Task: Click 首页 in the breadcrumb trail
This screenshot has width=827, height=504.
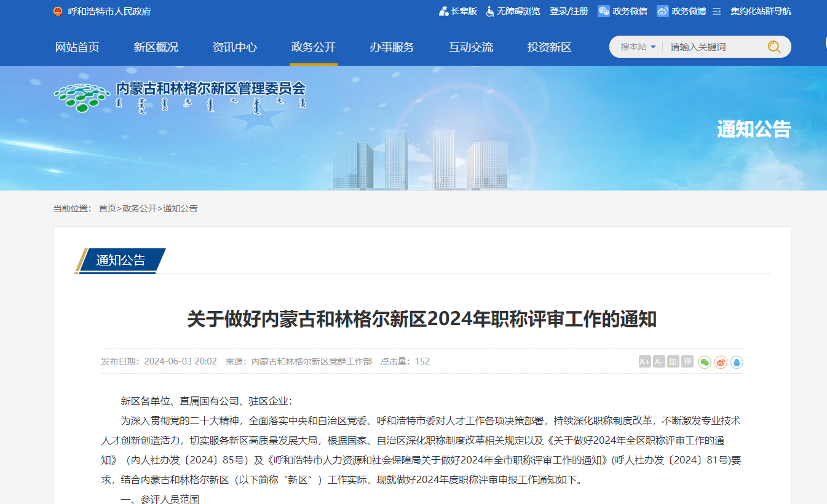Action: 107,208
